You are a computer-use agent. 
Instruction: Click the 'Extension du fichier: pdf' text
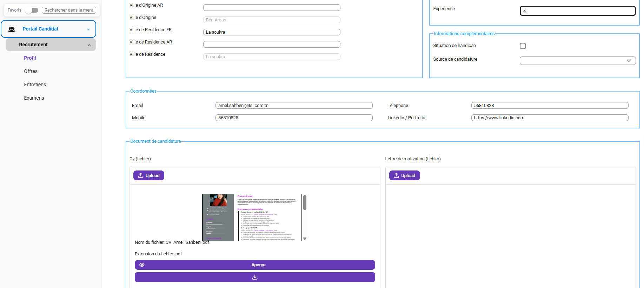(158, 254)
